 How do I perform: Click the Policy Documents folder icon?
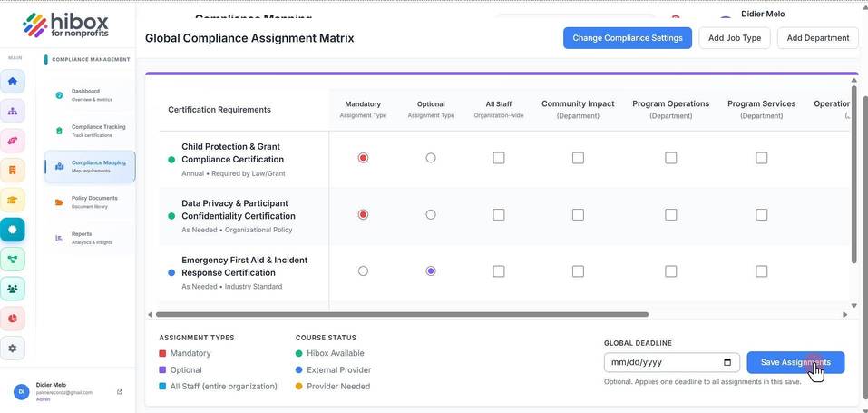[x=59, y=202]
